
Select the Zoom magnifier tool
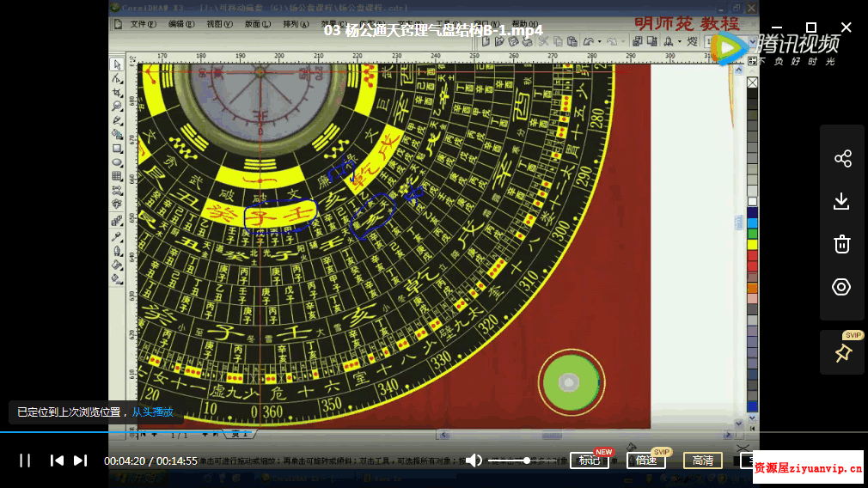click(x=117, y=107)
